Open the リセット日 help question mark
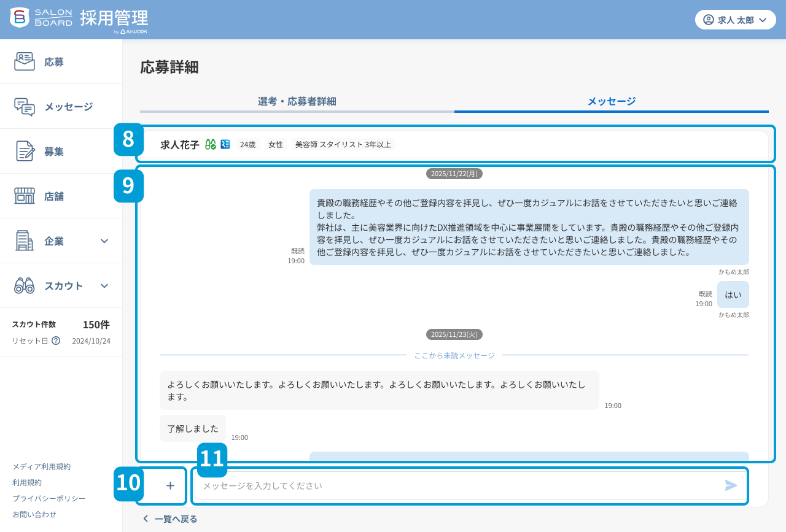 (x=56, y=341)
